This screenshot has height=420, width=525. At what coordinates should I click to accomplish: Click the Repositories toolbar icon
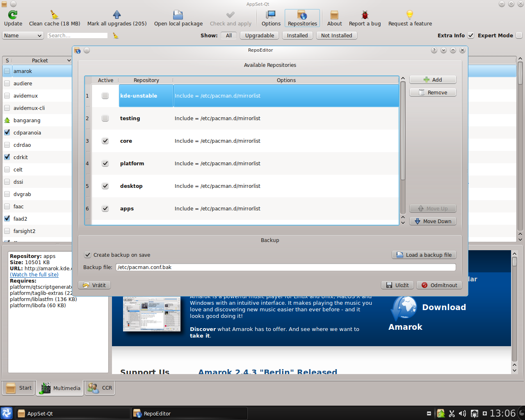[x=302, y=15]
